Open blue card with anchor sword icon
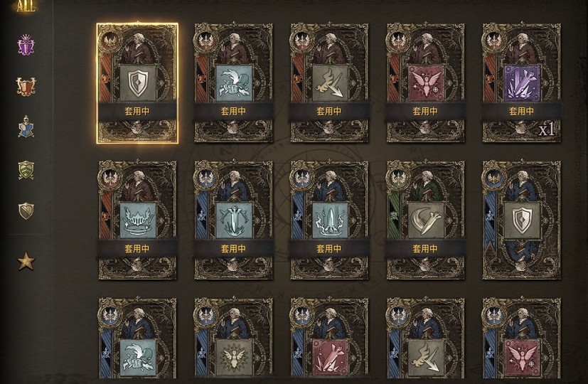Viewport: 588px width, 384px height. (233, 220)
